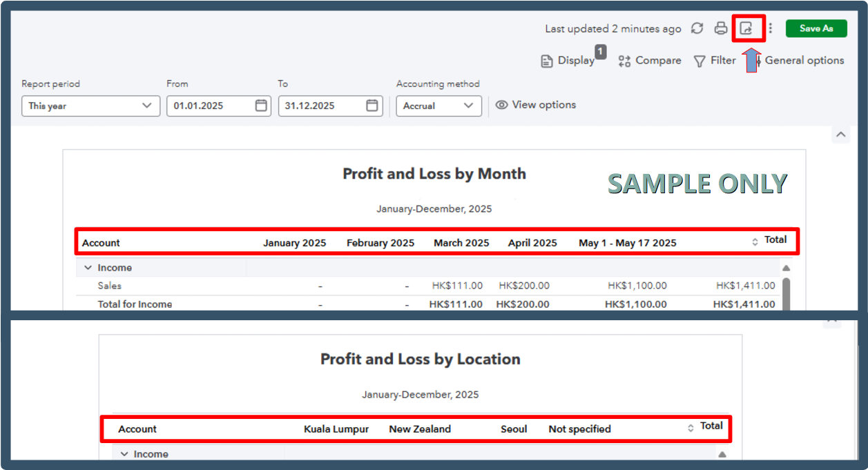The image size is (868, 470).
Task: Open the Filter panel
Action: point(715,61)
